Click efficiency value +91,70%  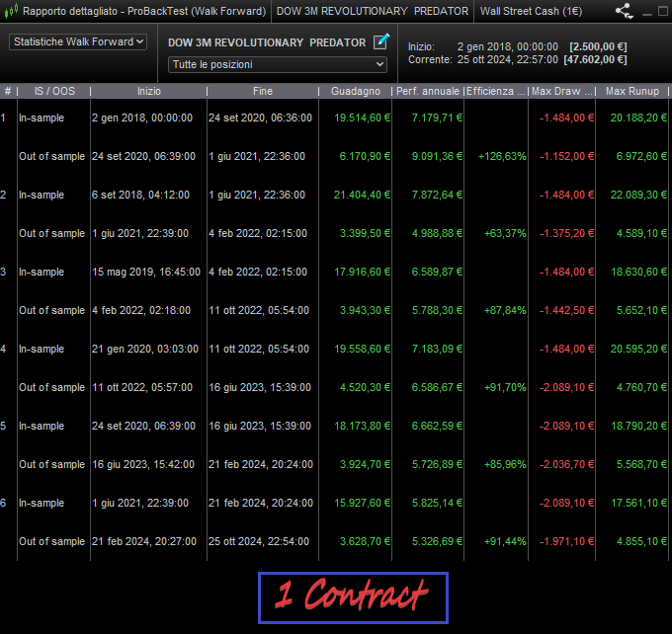point(505,388)
